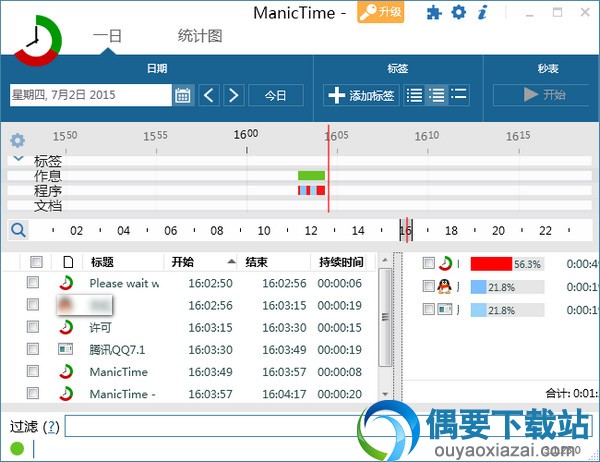Check the QQ penguin summary row checkbox
This screenshot has height=462, width=600.
(x=429, y=286)
